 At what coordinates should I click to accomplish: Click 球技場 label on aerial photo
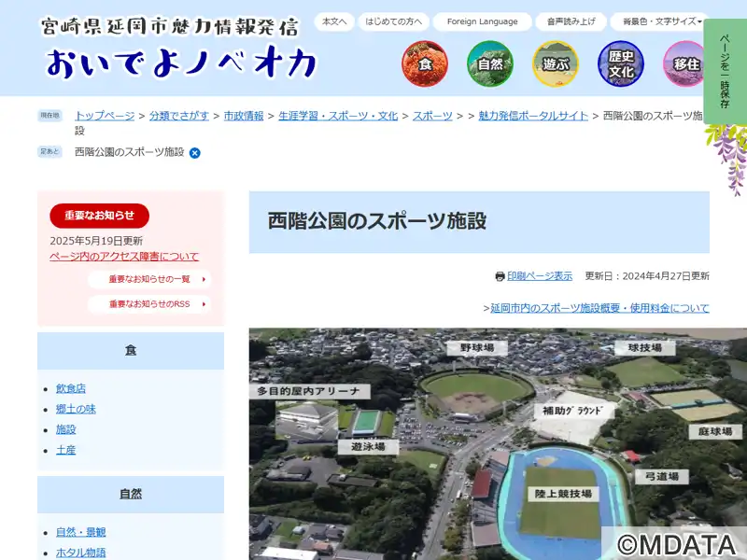644,347
